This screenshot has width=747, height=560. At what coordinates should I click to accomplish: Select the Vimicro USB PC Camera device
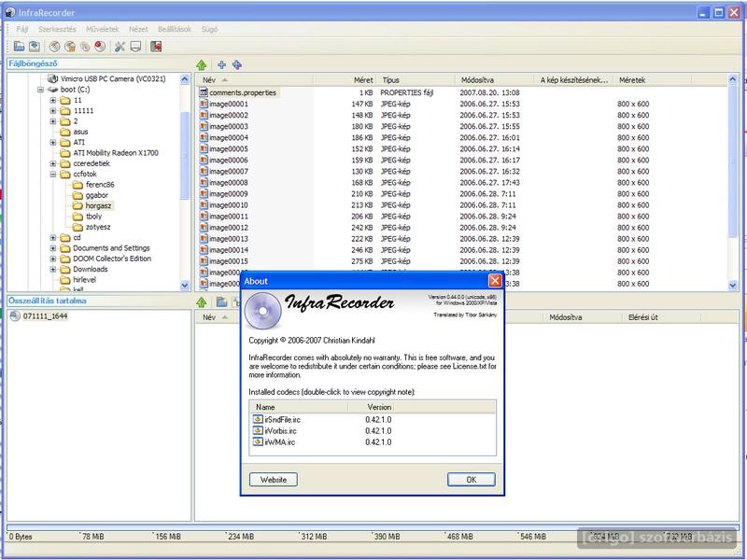pos(113,78)
